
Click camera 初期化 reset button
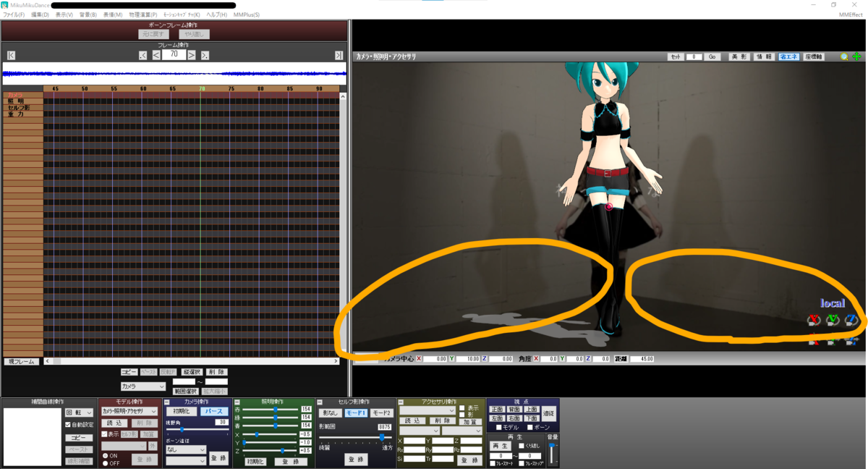(x=181, y=411)
